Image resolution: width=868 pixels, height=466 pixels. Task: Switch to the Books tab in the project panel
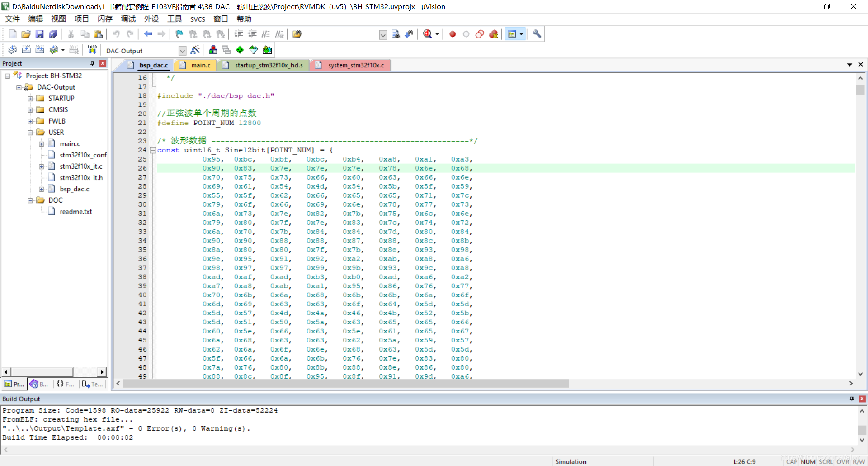click(39, 384)
